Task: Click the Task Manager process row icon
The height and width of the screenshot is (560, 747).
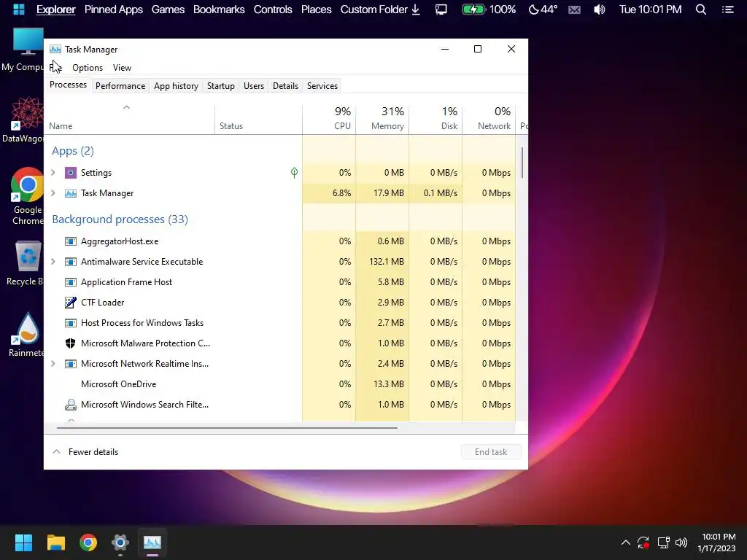Action: (x=71, y=193)
